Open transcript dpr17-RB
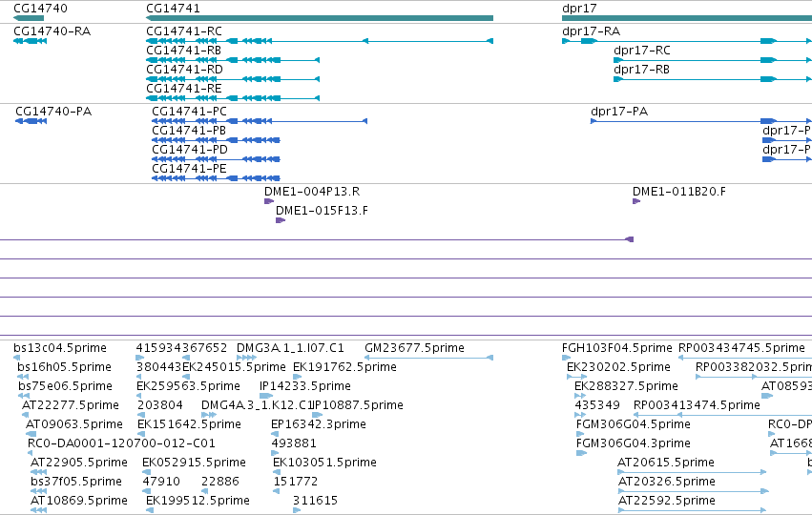812x515 pixels. click(x=641, y=70)
